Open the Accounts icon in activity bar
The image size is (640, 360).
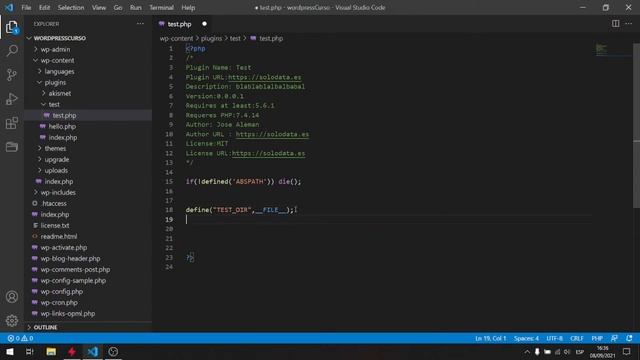tap(12, 297)
